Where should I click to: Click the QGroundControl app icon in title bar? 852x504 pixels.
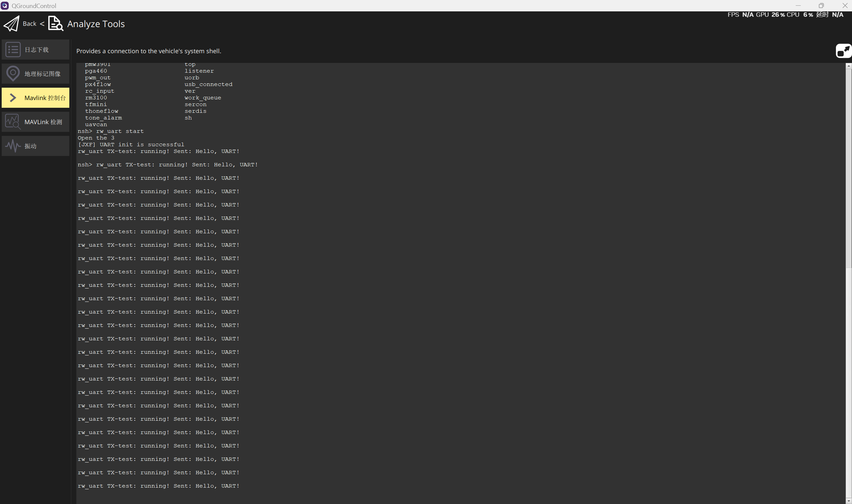click(x=5, y=5)
